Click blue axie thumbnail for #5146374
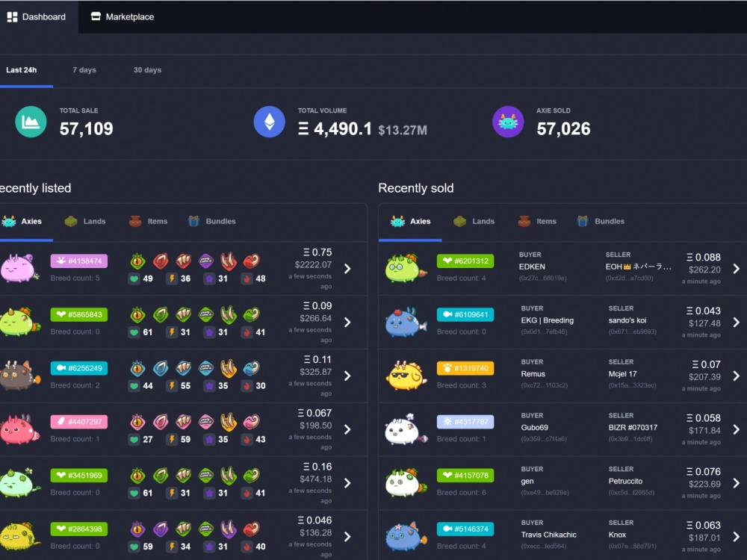Image resolution: width=747 pixels, height=560 pixels. pyautogui.click(x=406, y=537)
